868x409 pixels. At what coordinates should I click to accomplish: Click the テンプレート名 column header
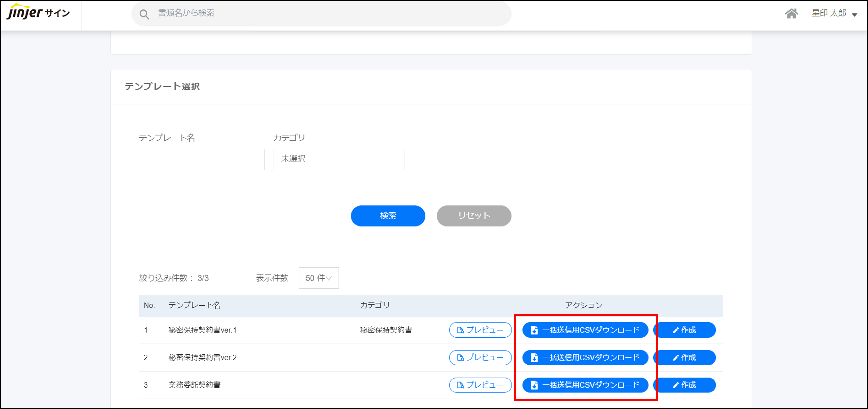(x=194, y=305)
